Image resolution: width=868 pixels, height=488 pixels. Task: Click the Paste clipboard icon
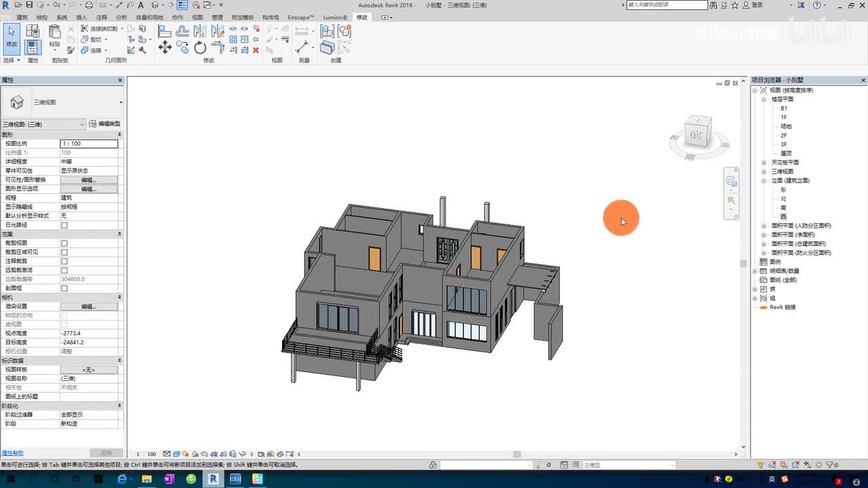point(55,33)
